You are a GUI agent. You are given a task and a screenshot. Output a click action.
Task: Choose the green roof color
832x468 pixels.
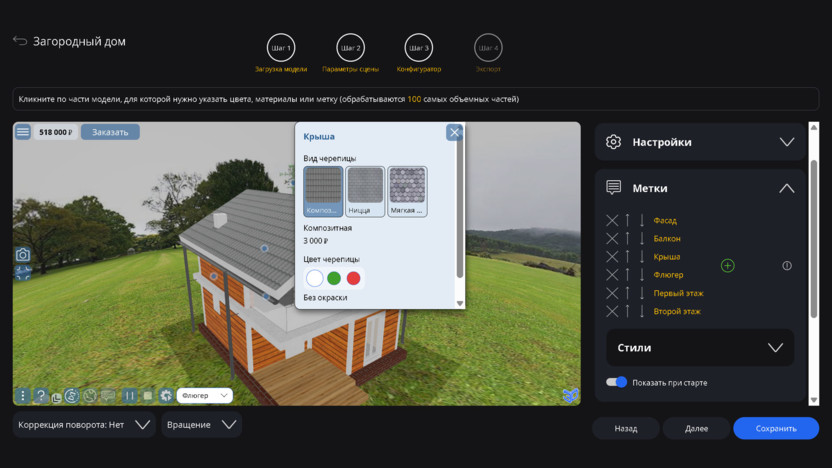(334, 278)
